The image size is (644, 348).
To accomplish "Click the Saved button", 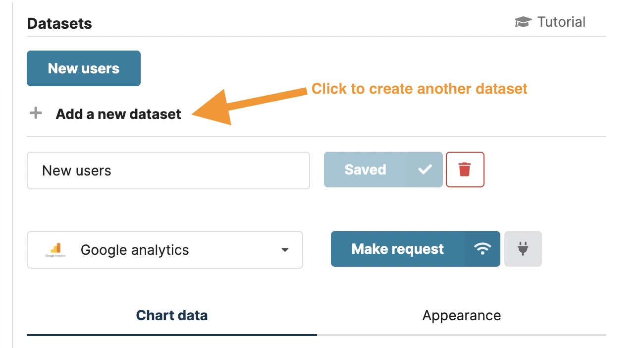I will tap(365, 169).
